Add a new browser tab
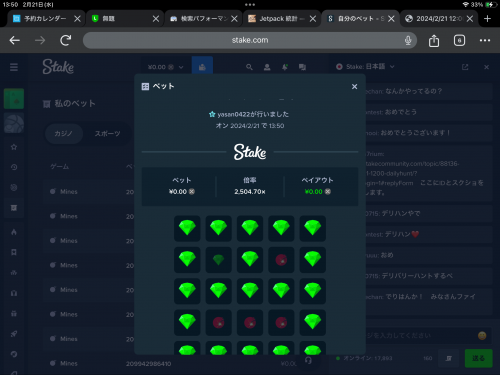 pos(487,19)
